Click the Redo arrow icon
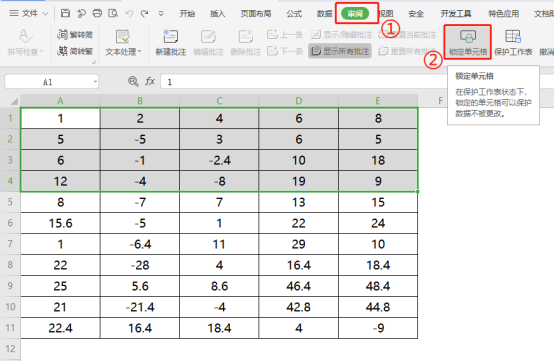Screen dimensions: 554x361 [x=144, y=13]
